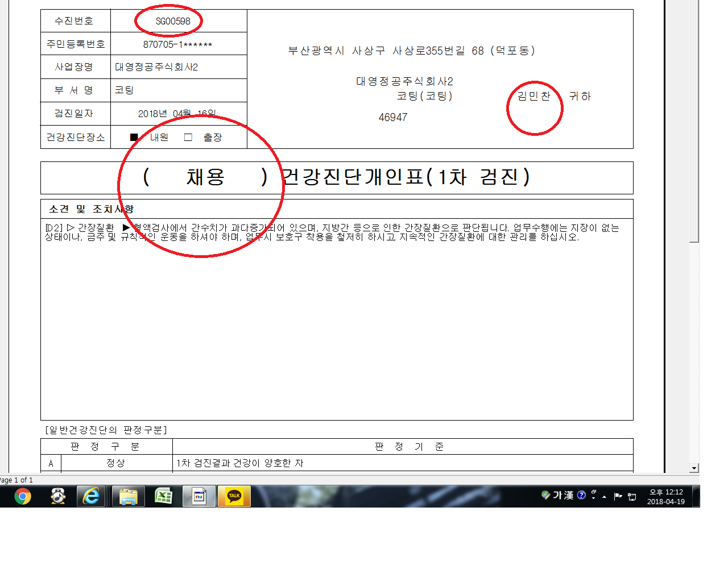
Task: Toggle the 가 Korean input mode indicator
Action: (x=557, y=495)
